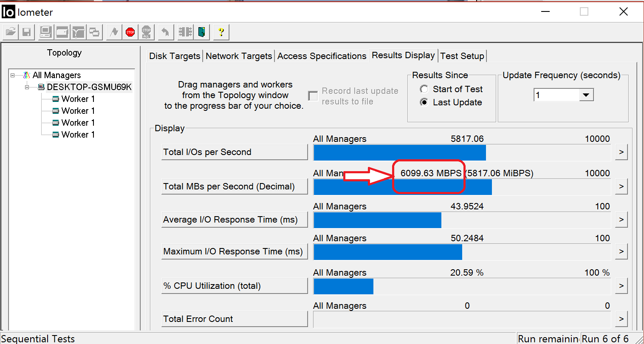Click the Start Tests flag icon
This screenshot has width=644, height=344.
tap(114, 32)
